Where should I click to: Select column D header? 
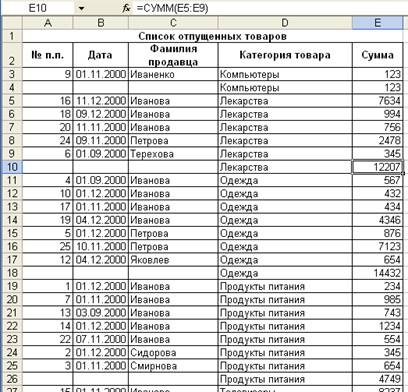tap(285, 23)
